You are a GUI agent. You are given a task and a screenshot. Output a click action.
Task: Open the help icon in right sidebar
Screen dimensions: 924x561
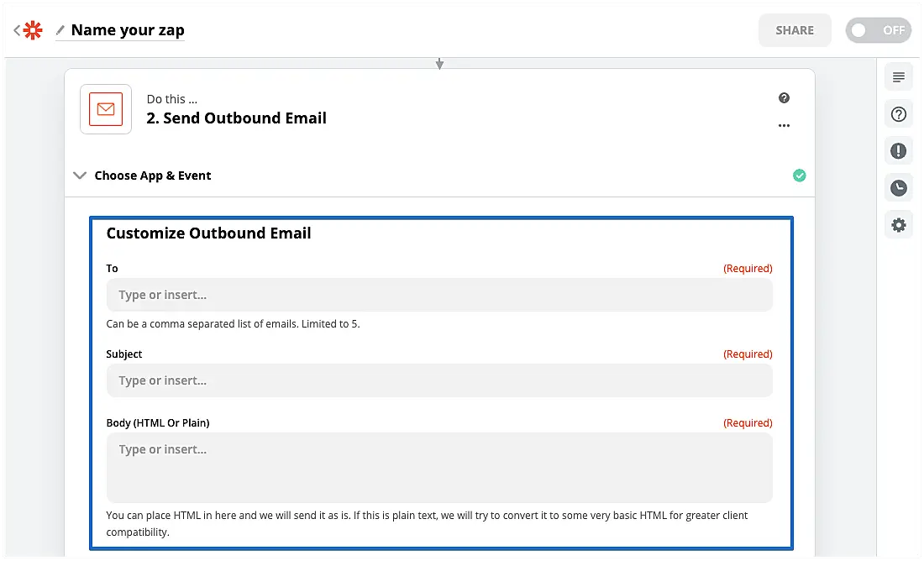coord(898,115)
